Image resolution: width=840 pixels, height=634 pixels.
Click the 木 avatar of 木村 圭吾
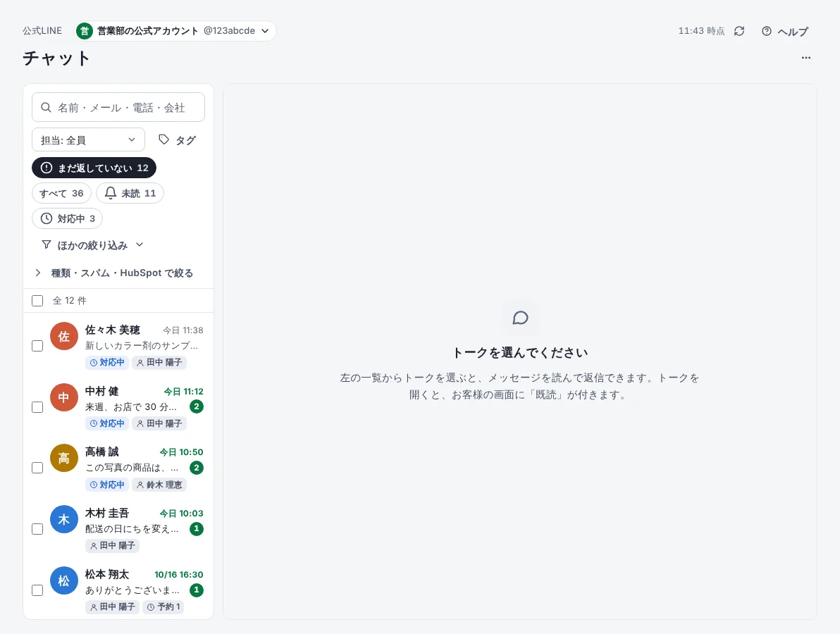click(64, 519)
